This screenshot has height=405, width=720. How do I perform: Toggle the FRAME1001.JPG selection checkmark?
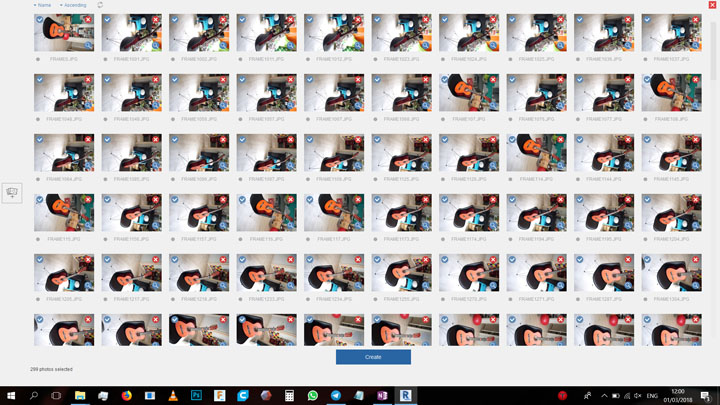107,20
